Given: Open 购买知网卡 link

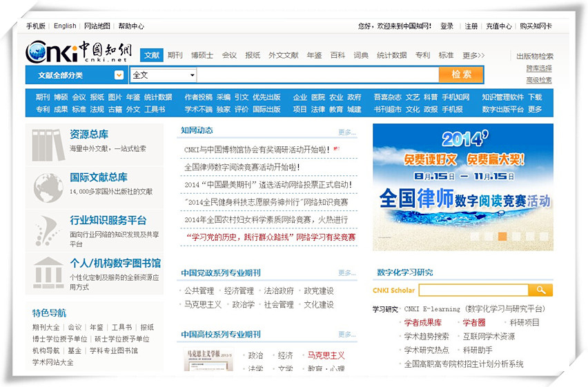Looking at the screenshot, I should [536, 26].
